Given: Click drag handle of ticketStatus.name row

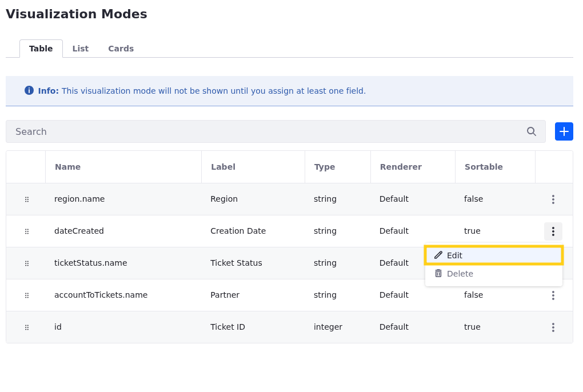Looking at the screenshot, I should coord(27,263).
